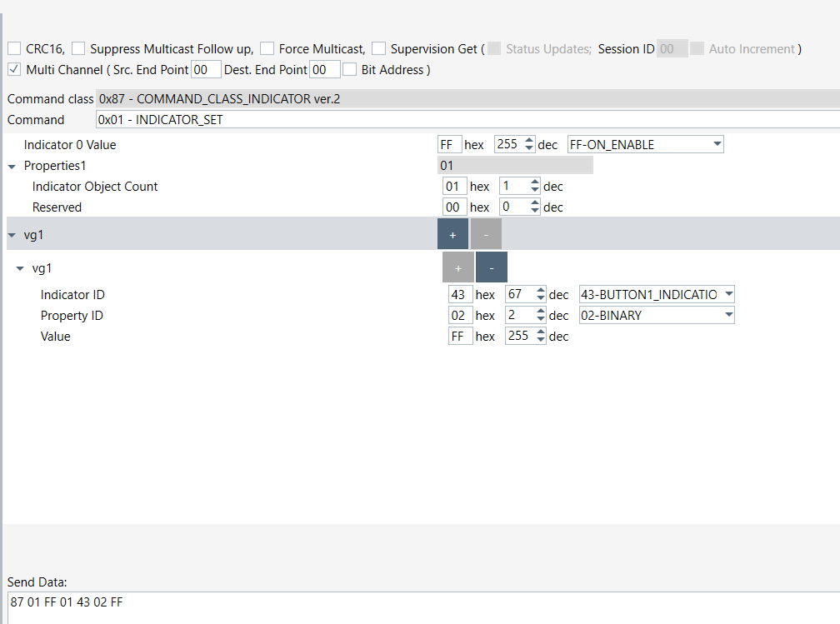This screenshot has height=624, width=840.
Task: Uncheck the Multi Channel checkbox
Action: tap(13, 69)
